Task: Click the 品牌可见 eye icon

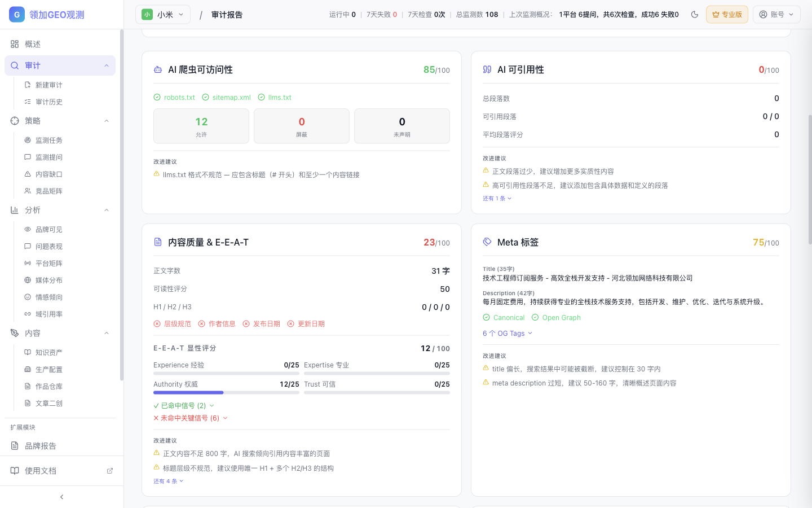Action: (x=28, y=229)
